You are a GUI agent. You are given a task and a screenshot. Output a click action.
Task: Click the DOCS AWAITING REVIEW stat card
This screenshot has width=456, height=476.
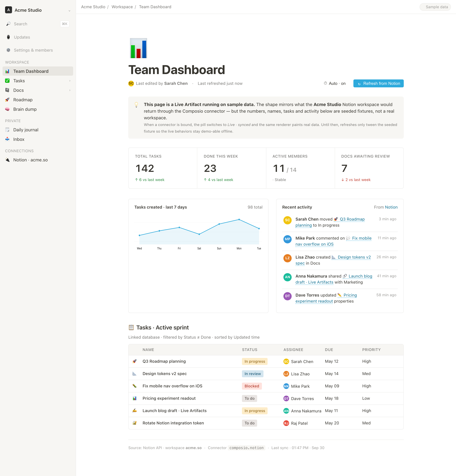tap(369, 168)
